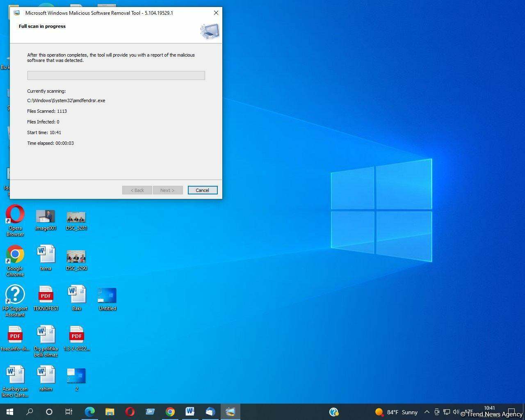Select the 1.3-2-2022 PDF file
This screenshot has width=525, height=420.
[x=77, y=338]
